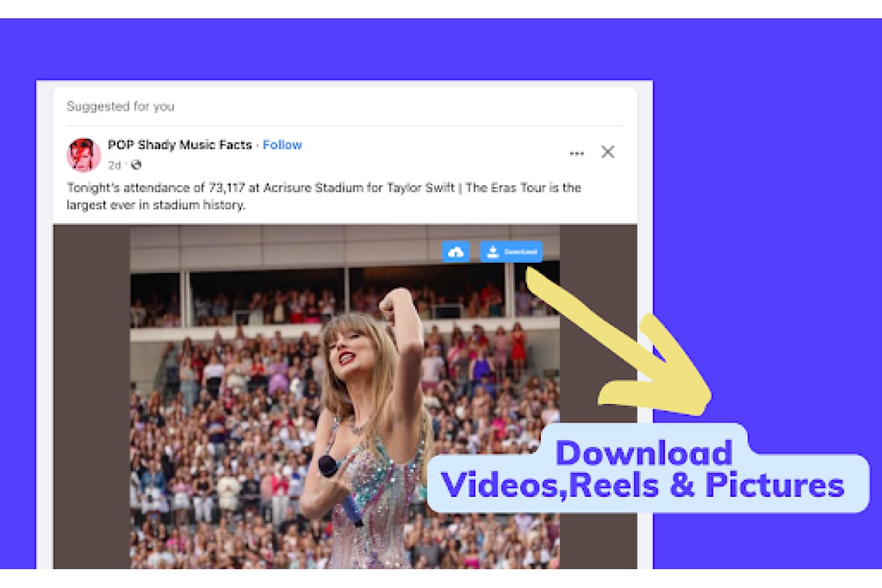The height and width of the screenshot is (588, 882).
Task: Click the cloud upload icon button
Action: point(456,252)
